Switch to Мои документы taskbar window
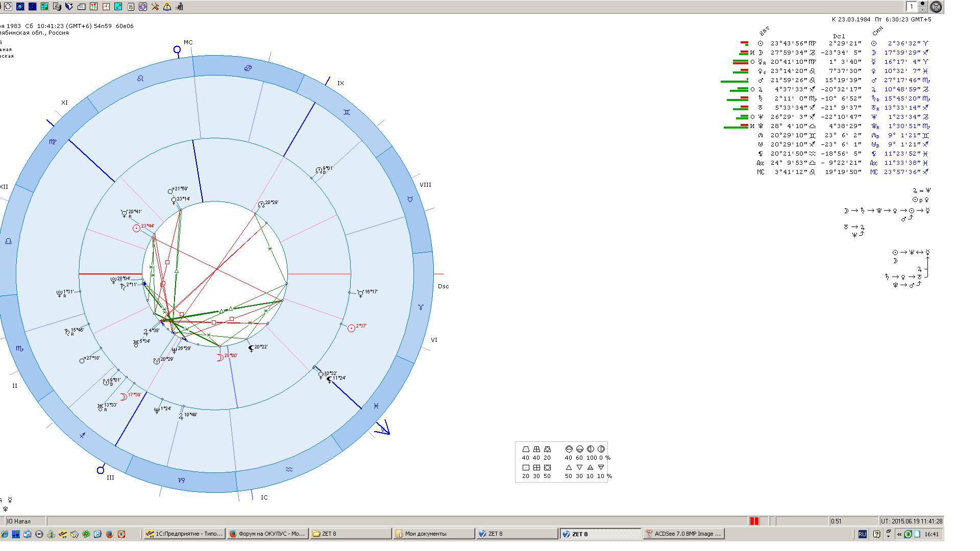The image size is (980, 551). pos(434,534)
